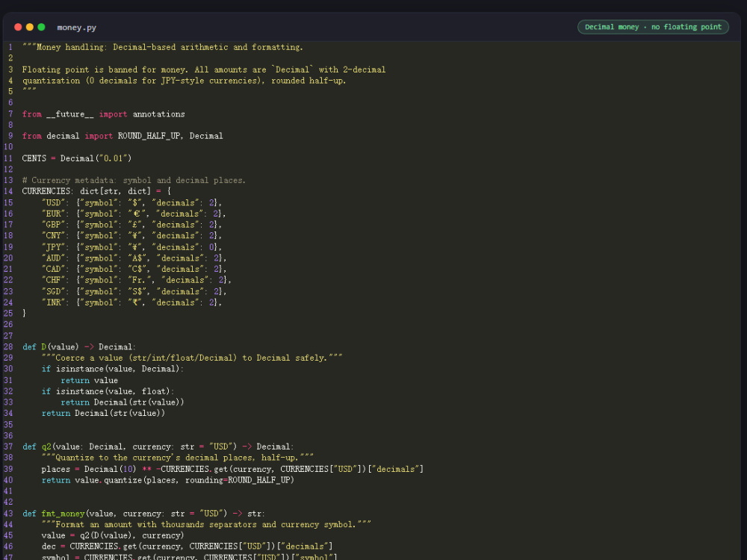Click line number 14 in the gutter
This screenshot has height=560, width=747.
(8, 191)
